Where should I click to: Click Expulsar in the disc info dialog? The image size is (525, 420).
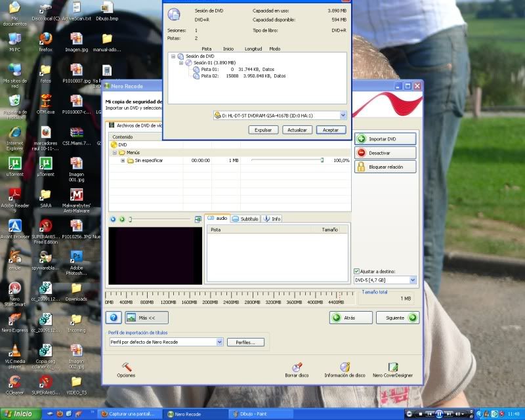[263, 130]
